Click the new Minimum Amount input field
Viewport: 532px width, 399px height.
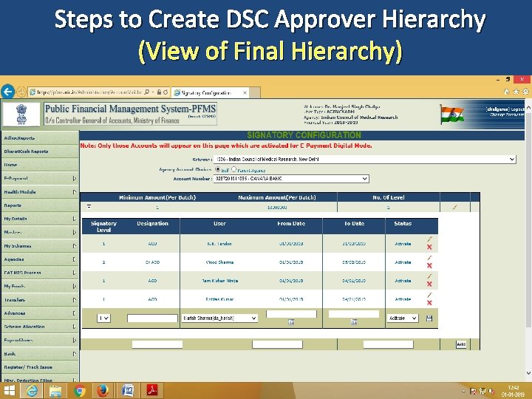click(157, 344)
